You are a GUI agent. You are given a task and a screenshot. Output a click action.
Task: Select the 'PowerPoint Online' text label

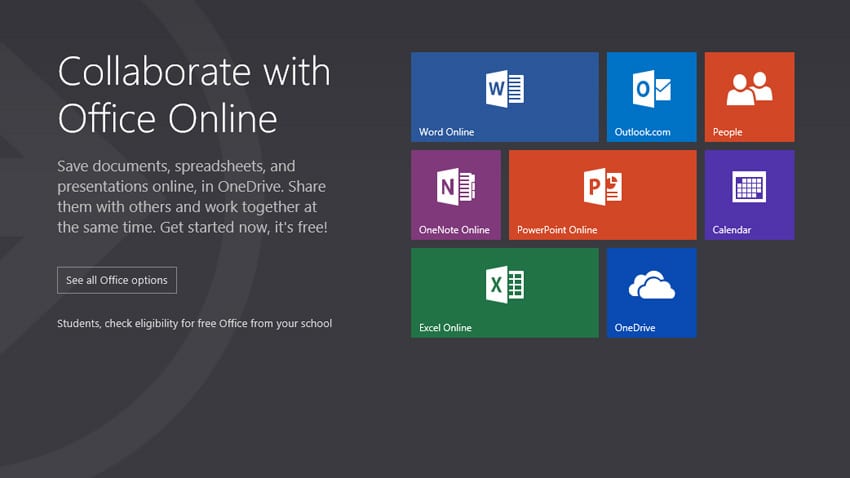click(557, 230)
